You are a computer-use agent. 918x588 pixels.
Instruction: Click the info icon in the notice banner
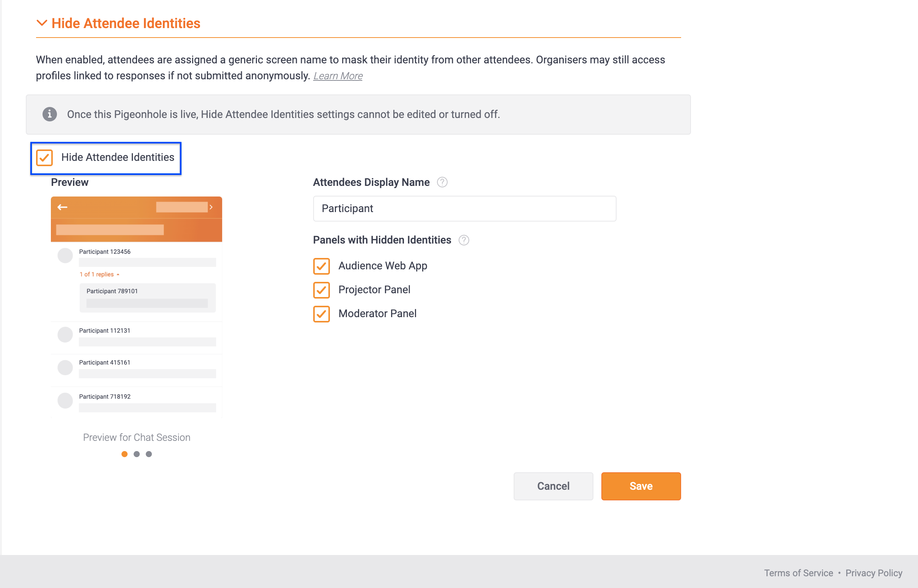tap(50, 114)
